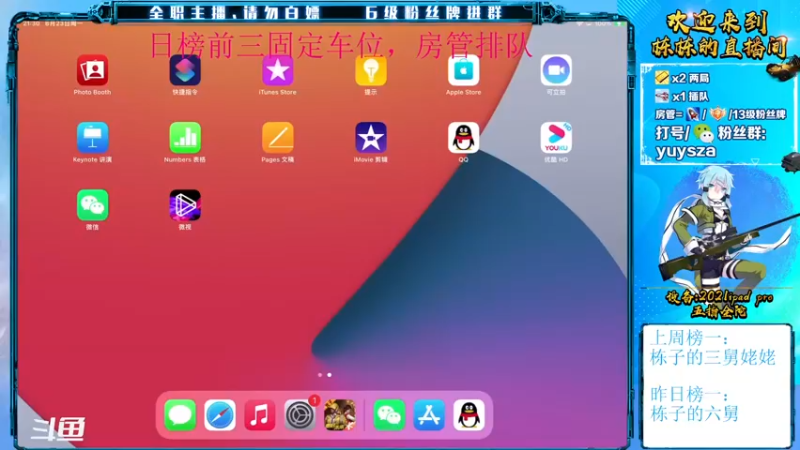Click the 上周榜一 heading text
The height and width of the screenshot is (450, 800).
click(689, 338)
